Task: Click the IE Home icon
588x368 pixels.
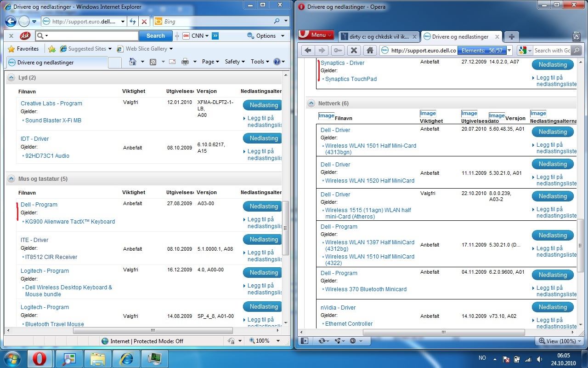Action: [x=132, y=62]
